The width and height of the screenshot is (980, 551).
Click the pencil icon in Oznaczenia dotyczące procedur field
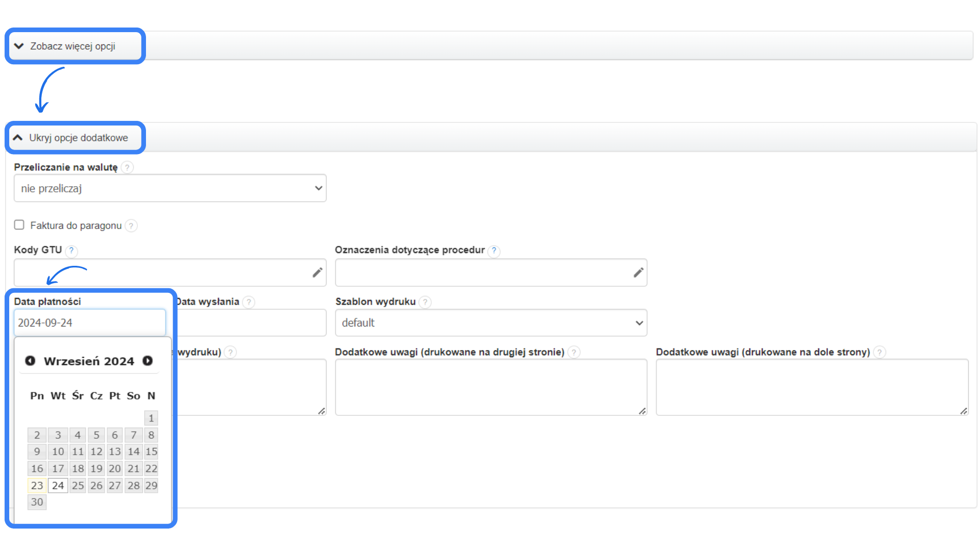coord(638,272)
